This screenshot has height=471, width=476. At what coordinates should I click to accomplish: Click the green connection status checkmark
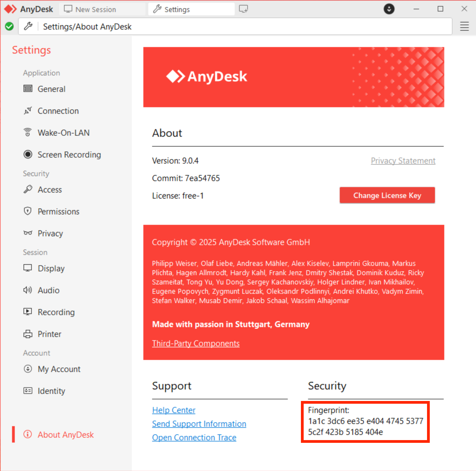(9, 26)
